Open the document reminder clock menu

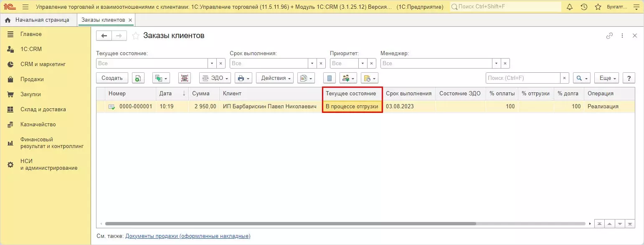tap(370, 78)
